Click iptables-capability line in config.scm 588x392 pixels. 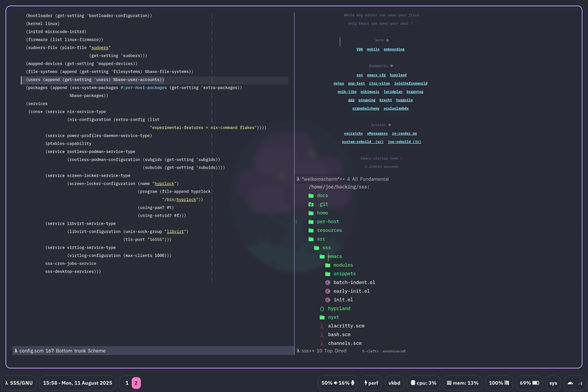[x=68, y=143]
